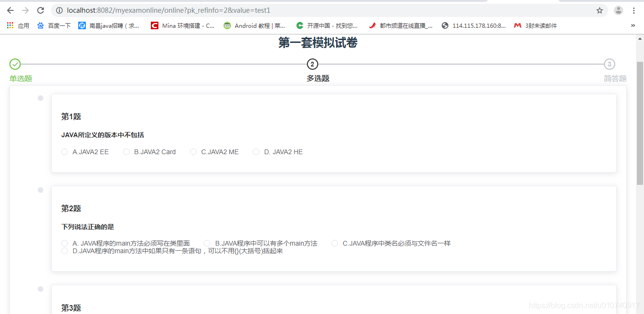Click the vertical page scrollbar thumb

click(x=640, y=123)
